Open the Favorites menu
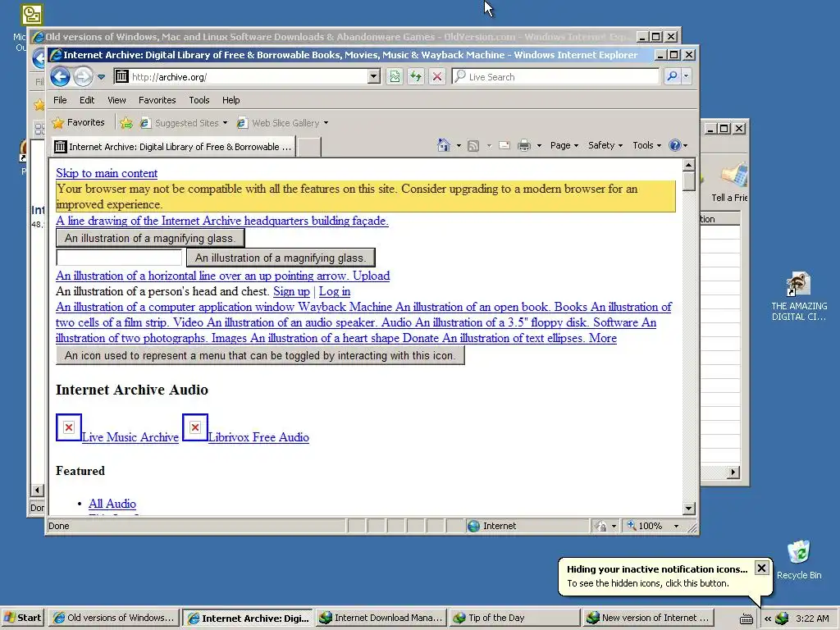This screenshot has width=840, height=630. coord(157,100)
